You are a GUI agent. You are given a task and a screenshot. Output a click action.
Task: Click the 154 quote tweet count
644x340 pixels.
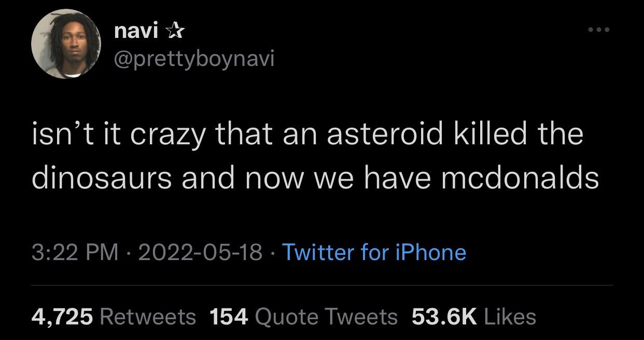[230, 316]
